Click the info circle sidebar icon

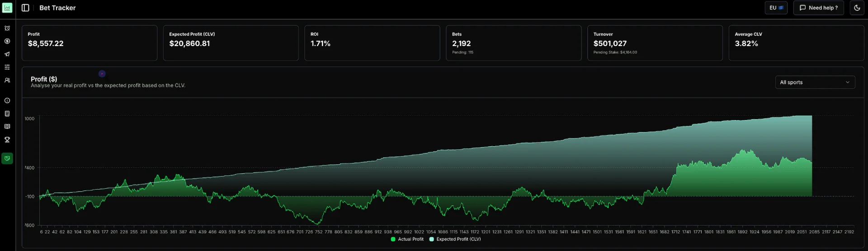[7, 101]
